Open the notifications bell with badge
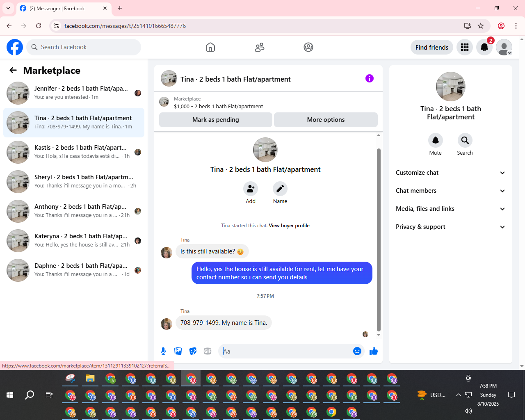525x420 pixels. [x=484, y=47]
